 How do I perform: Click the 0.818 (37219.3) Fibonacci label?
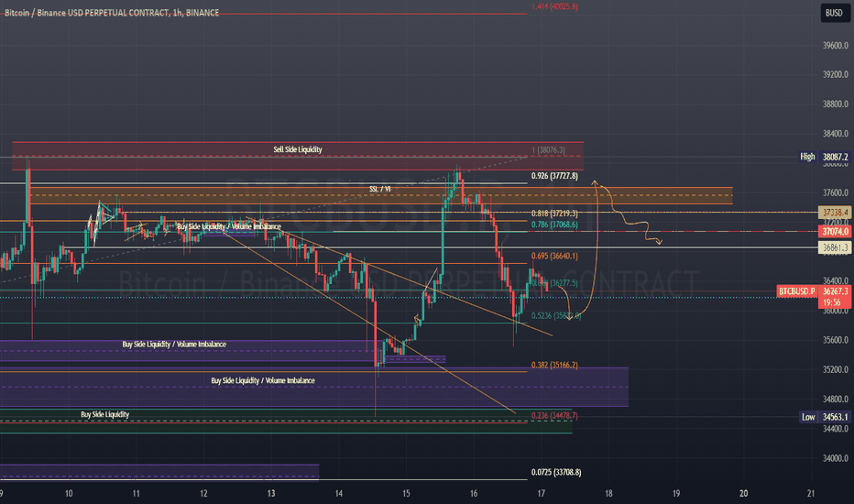tap(554, 214)
